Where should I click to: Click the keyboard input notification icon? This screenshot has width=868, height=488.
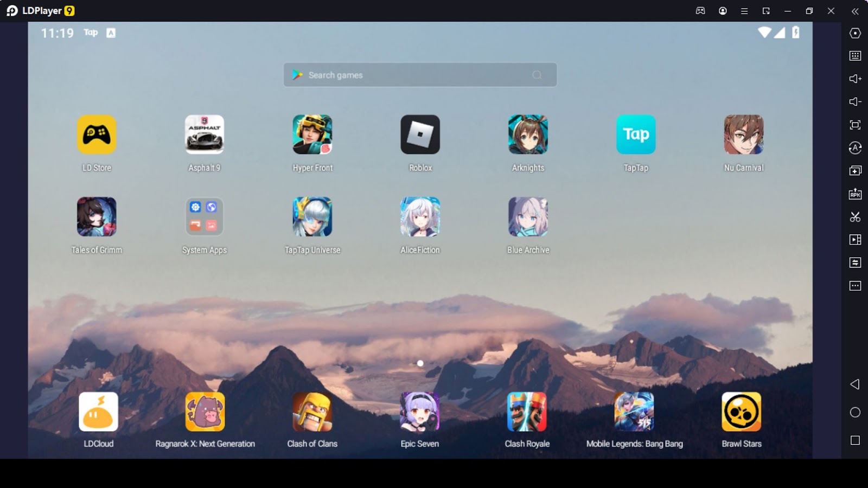pos(111,33)
